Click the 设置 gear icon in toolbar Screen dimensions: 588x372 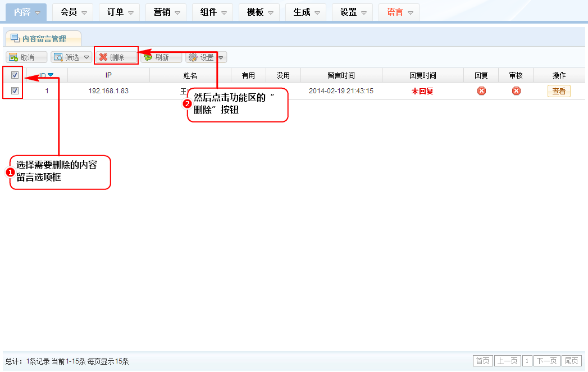tap(193, 57)
